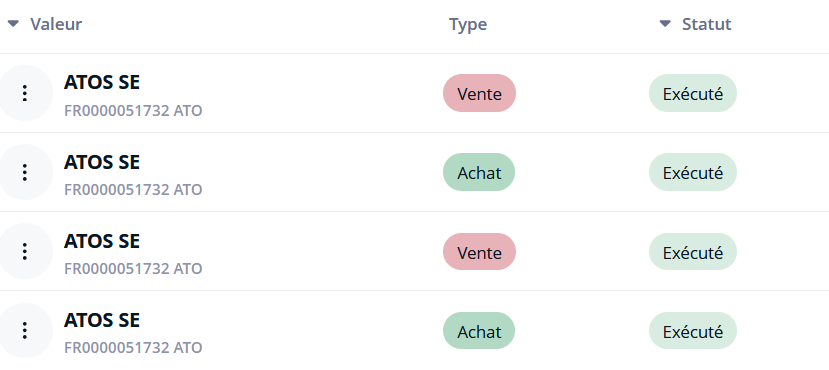This screenshot has width=829, height=370.
Task: Click the Exécuté status in the first row
Action: click(693, 93)
